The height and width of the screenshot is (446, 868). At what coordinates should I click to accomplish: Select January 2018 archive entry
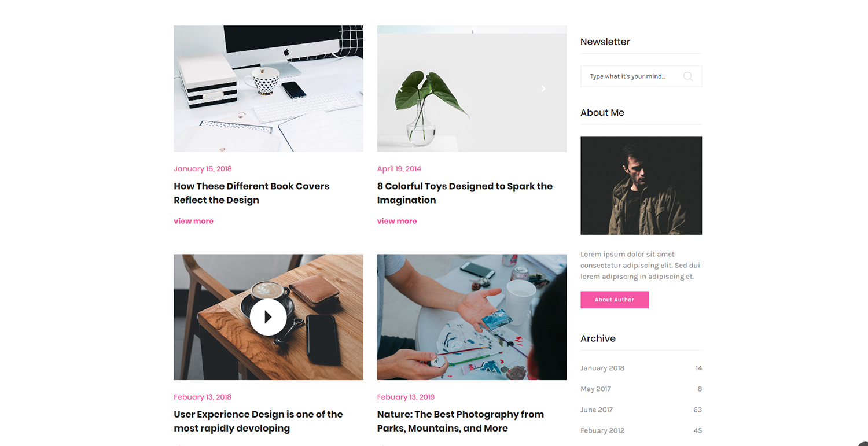pyautogui.click(x=641, y=368)
